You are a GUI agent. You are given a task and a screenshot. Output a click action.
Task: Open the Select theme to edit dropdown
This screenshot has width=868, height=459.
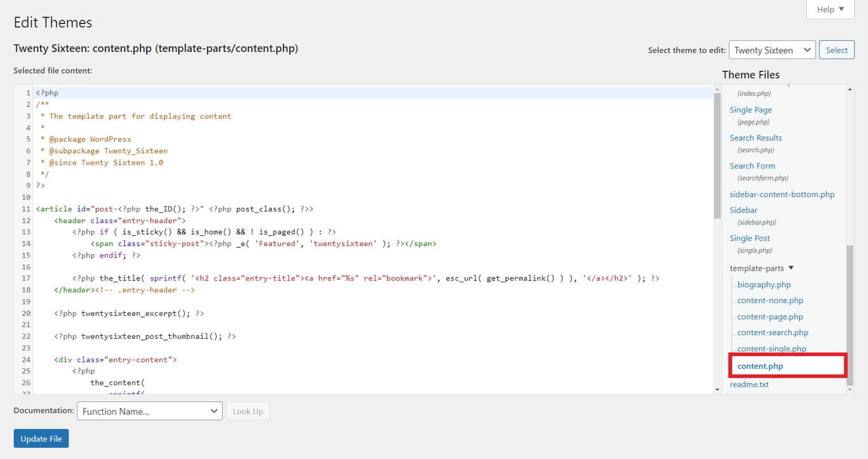click(x=771, y=50)
